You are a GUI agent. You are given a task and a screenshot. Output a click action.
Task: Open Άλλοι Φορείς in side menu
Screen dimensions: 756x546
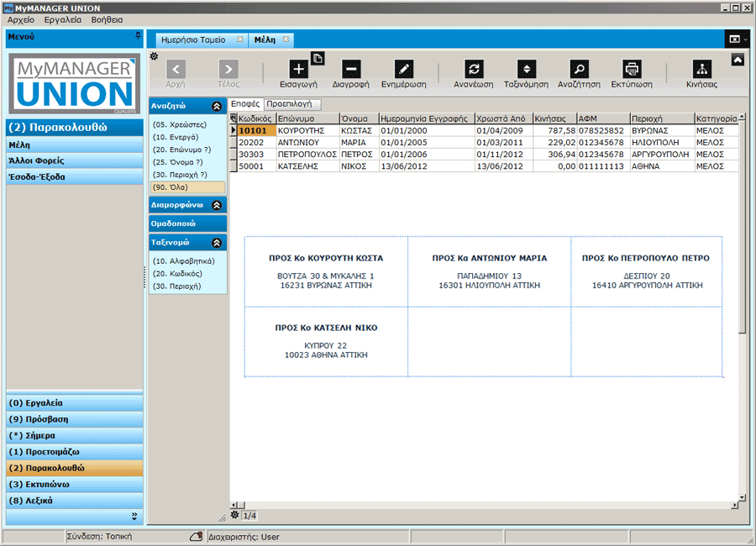coord(75,160)
